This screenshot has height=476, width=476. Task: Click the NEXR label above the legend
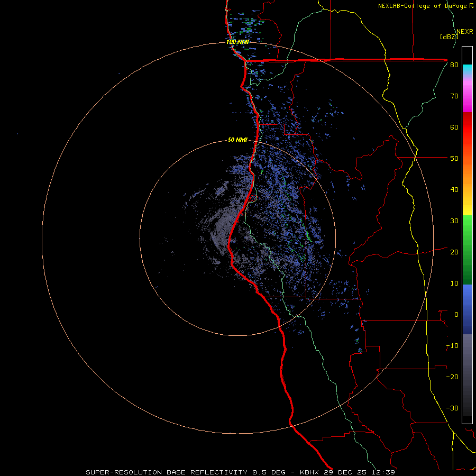click(465, 32)
